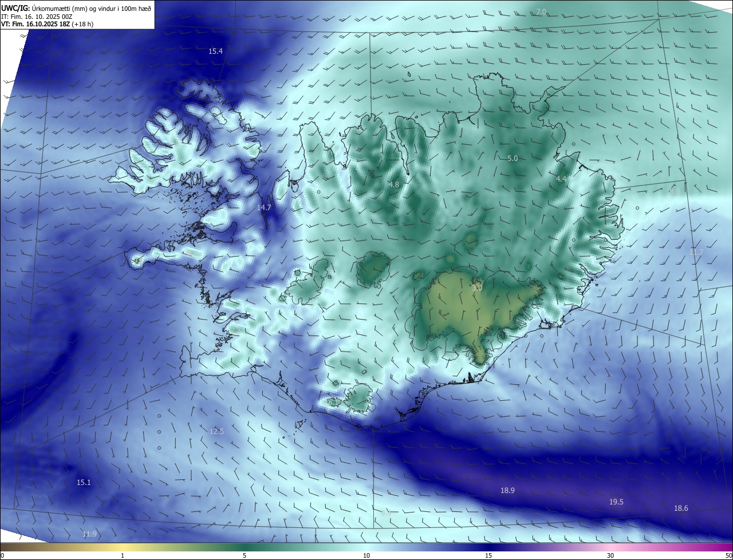Click the 4.8 value on the map

(x=393, y=185)
